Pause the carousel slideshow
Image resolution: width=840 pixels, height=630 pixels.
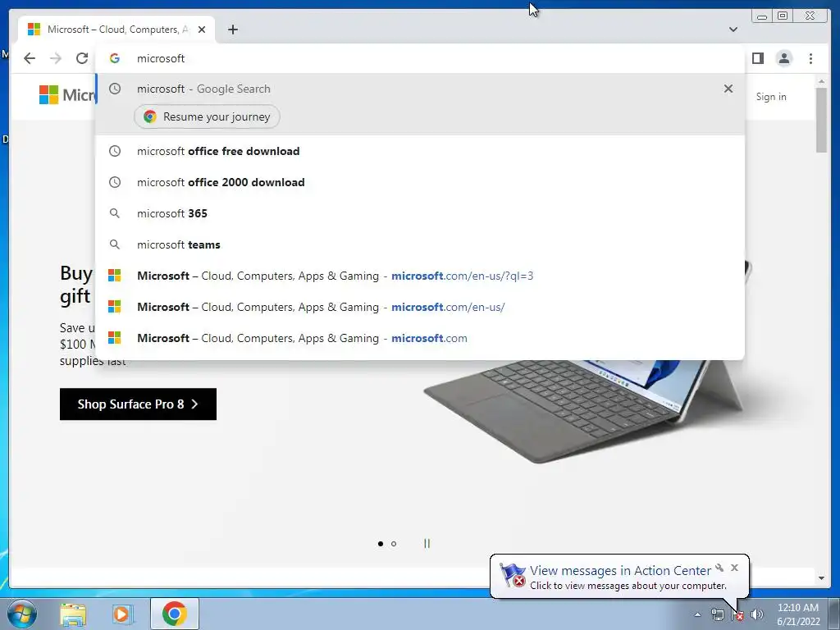click(427, 544)
